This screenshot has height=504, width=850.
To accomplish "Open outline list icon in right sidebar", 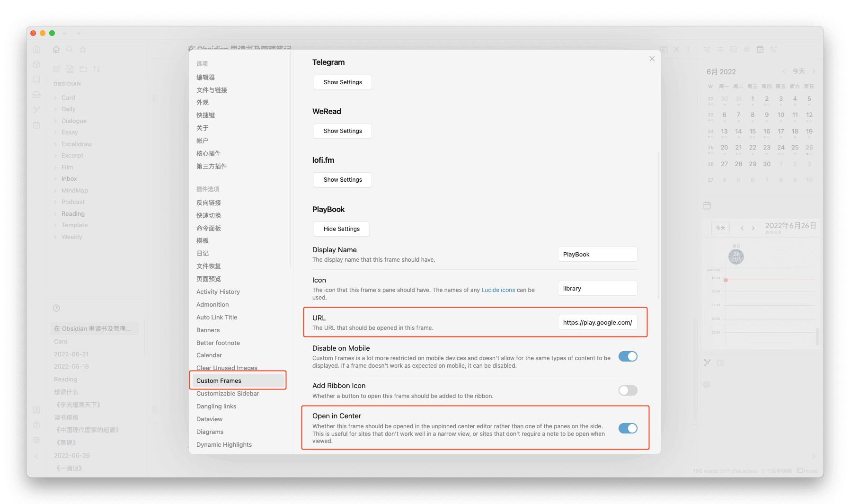I will [720, 49].
